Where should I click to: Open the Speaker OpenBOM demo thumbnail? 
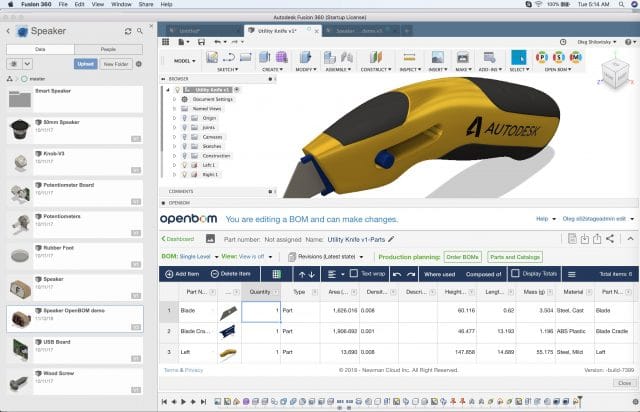[x=20, y=319]
